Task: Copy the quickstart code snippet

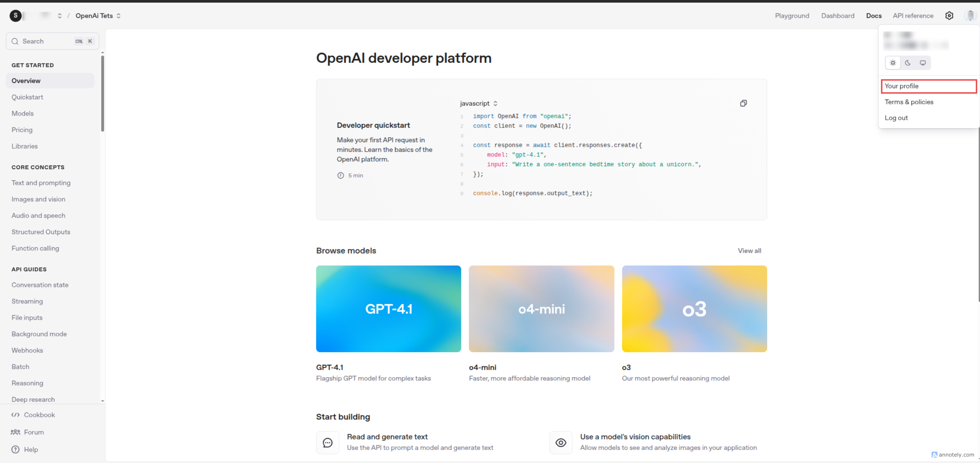Action: [743, 103]
